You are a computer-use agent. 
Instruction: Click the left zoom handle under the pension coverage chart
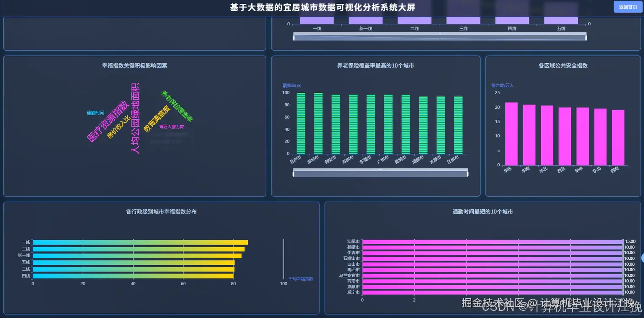294,174
